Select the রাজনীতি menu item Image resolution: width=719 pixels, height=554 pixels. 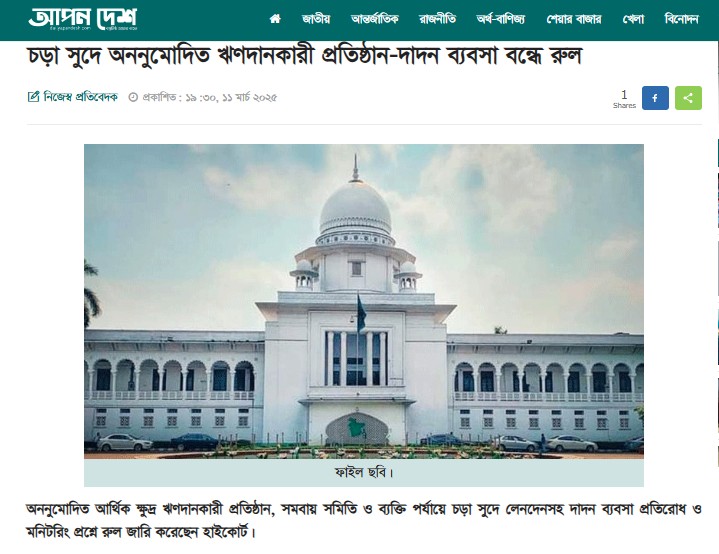(x=437, y=19)
